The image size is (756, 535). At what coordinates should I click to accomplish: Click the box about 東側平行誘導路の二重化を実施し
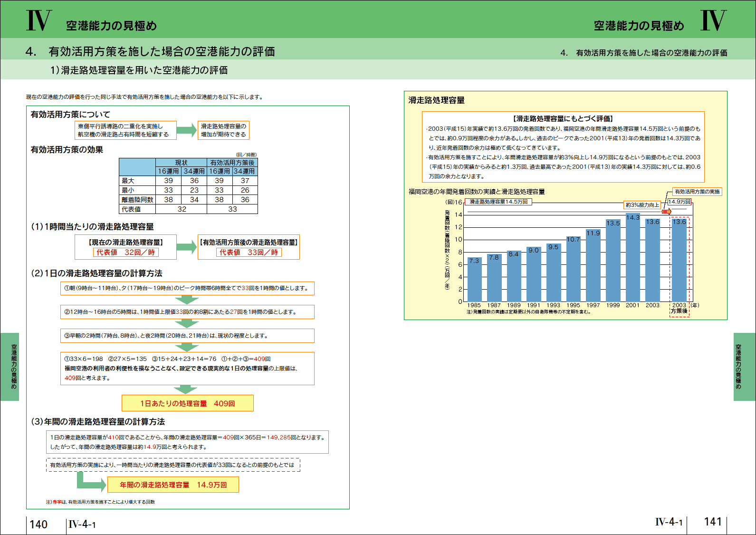[x=125, y=130]
